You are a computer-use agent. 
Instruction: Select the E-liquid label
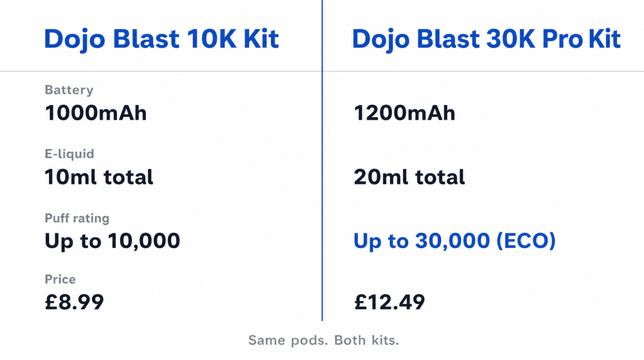click(x=69, y=154)
